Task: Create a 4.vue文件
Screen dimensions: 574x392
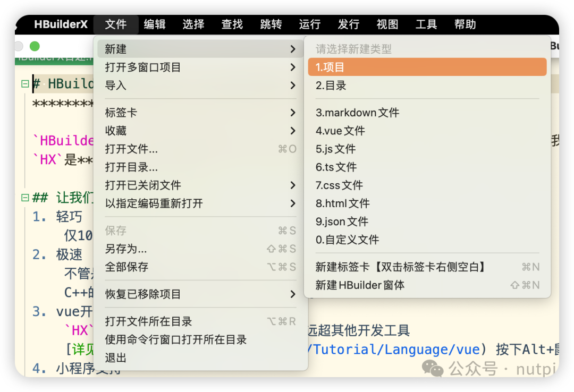Action: [427, 131]
